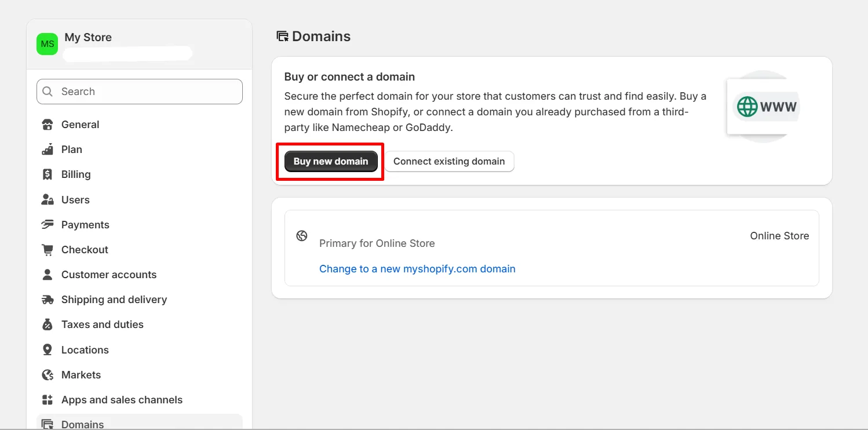Follow Change to a new myshopify.com domain link
The height and width of the screenshot is (430, 868).
[x=417, y=269]
